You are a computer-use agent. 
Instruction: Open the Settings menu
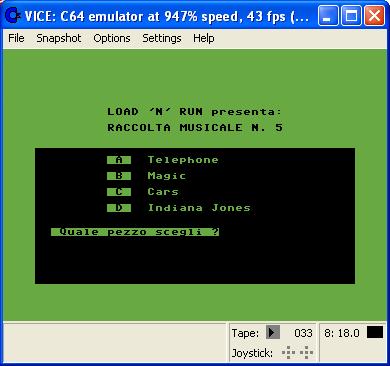click(x=162, y=38)
